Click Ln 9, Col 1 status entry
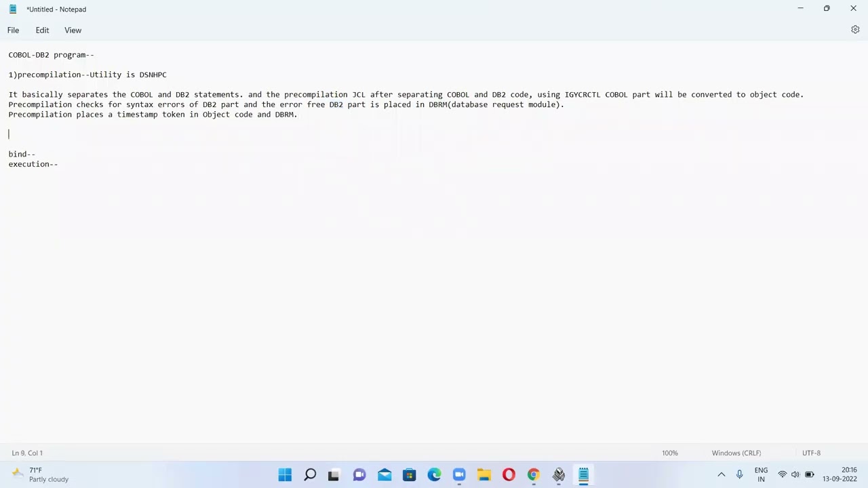Screen dimensions: 868x488 point(27,453)
